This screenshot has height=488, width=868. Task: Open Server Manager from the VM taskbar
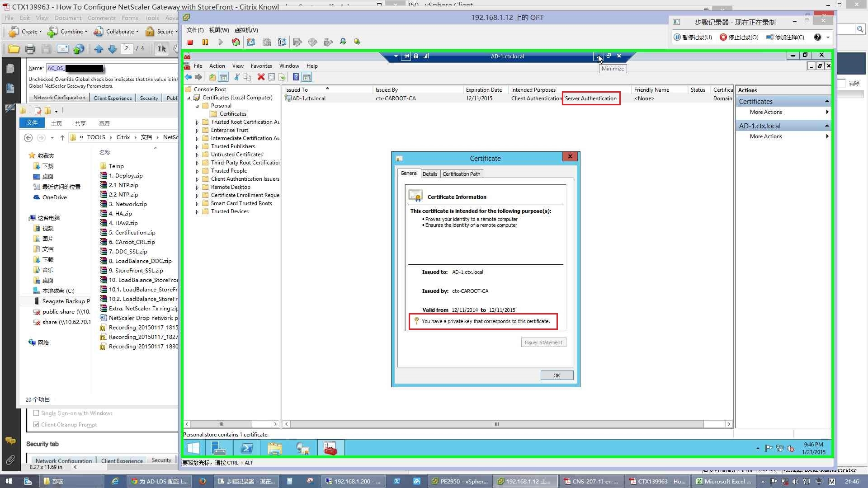(219, 448)
